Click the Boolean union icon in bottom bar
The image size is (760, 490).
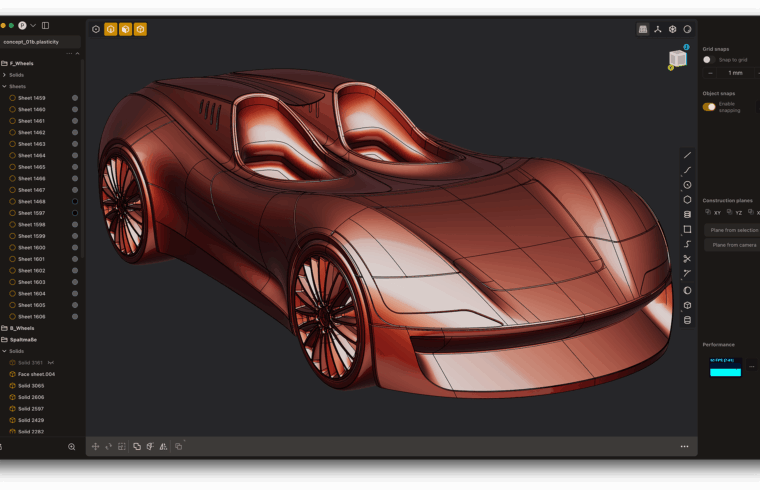pos(137,446)
